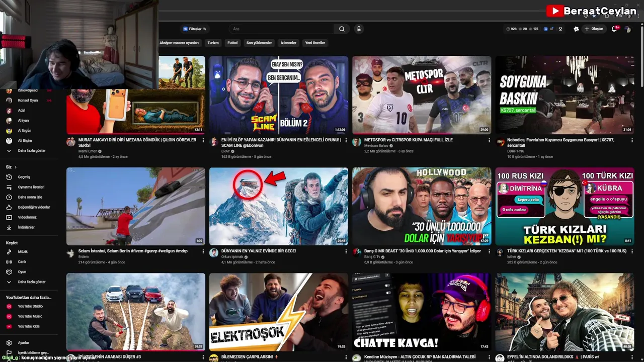Click Mami Emen channel avatar
The image size is (644, 362).
point(71,142)
